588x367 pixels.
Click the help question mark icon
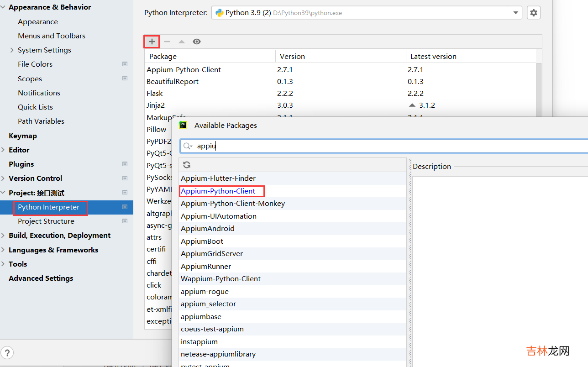(x=7, y=352)
